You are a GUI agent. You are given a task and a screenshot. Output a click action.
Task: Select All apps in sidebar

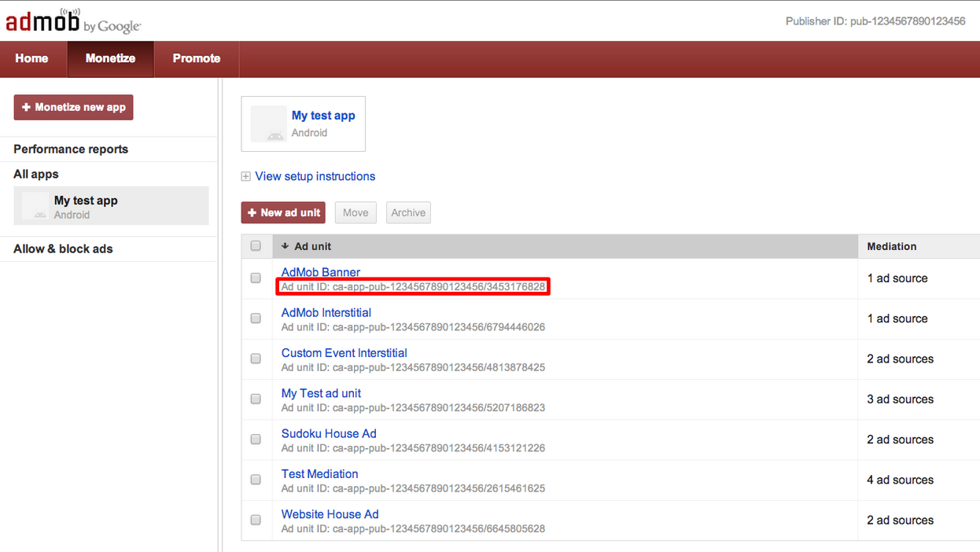pos(36,175)
